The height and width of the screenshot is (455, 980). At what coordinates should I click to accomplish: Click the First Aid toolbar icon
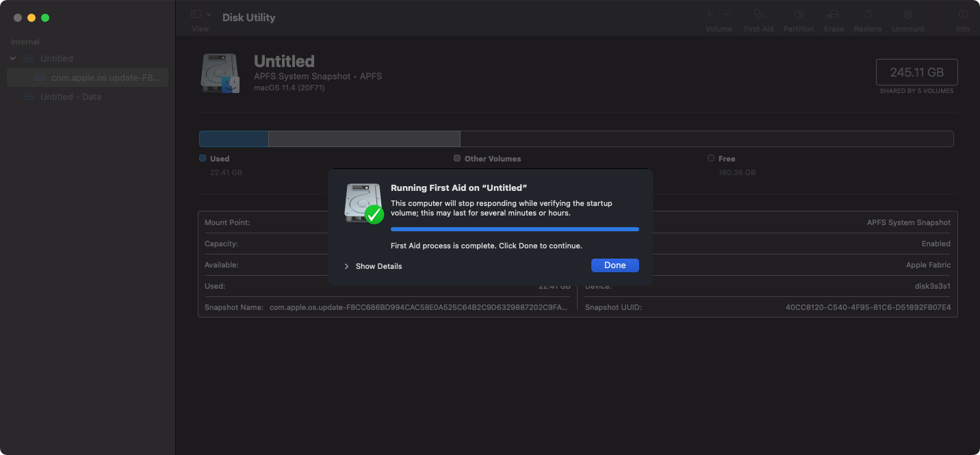(758, 14)
